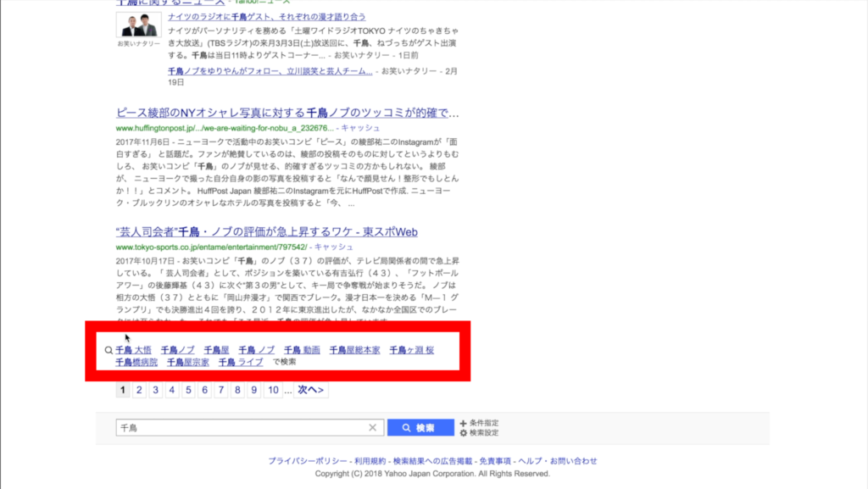Go to results page 2
868x489 pixels.
[x=139, y=390]
